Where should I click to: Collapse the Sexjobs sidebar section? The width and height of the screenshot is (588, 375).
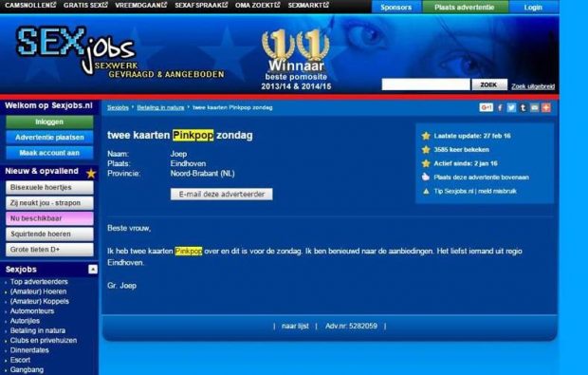(x=93, y=269)
